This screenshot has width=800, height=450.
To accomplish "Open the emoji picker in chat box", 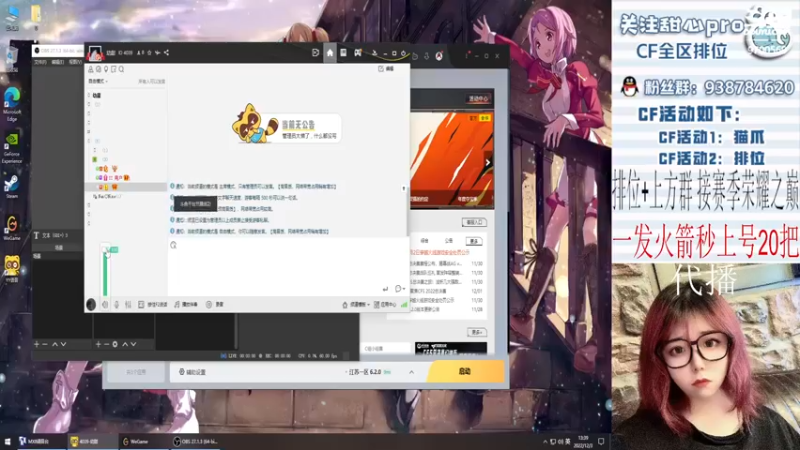I will [173, 245].
